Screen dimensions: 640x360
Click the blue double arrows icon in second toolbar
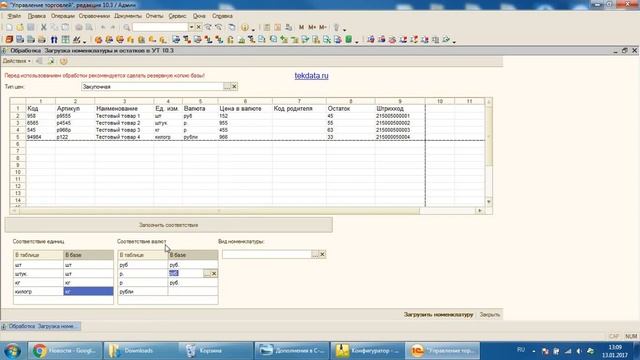click(54, 40)
